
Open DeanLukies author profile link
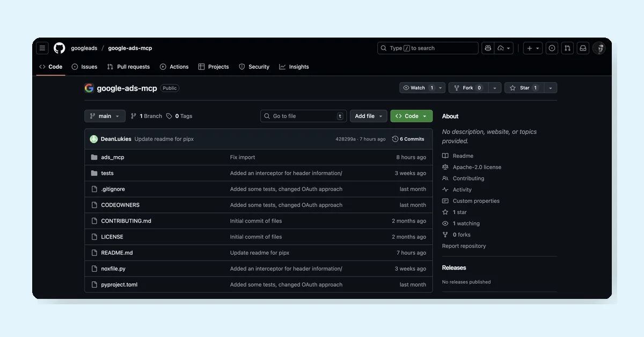click(x=116, y=139)
